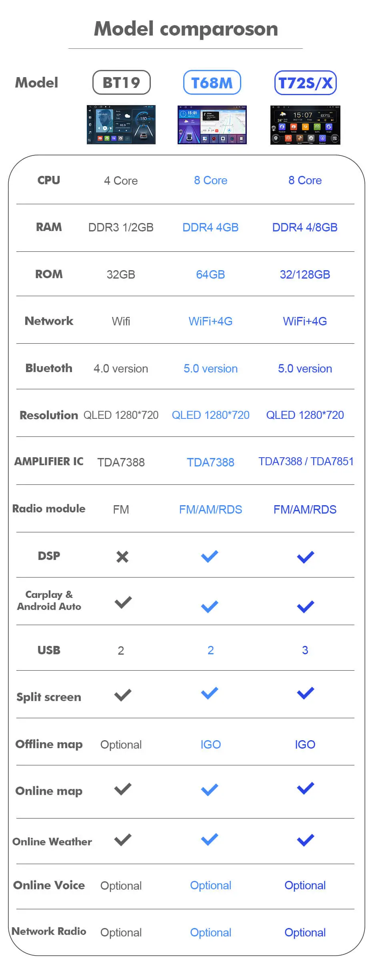Screen dimensions: 372x980
Task: Click the BT19 Online map checkmark
Action: tap(123, 789)
